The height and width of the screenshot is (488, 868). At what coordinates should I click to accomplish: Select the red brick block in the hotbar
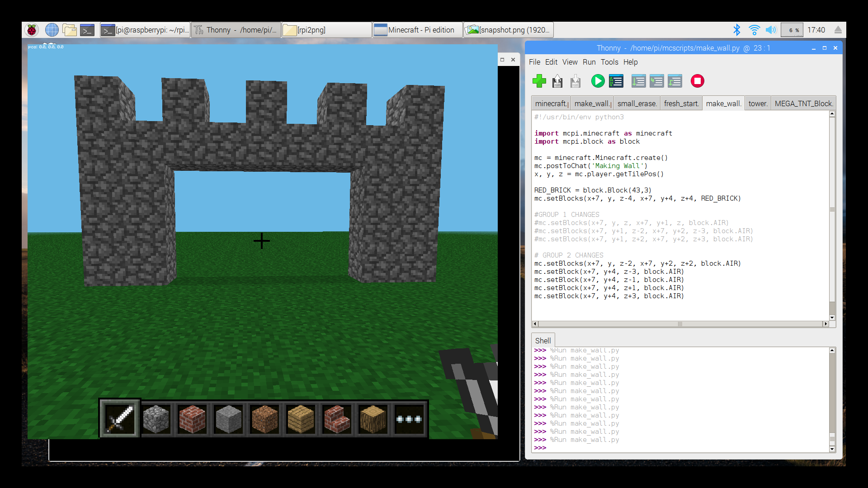click(x=192, y=419)
